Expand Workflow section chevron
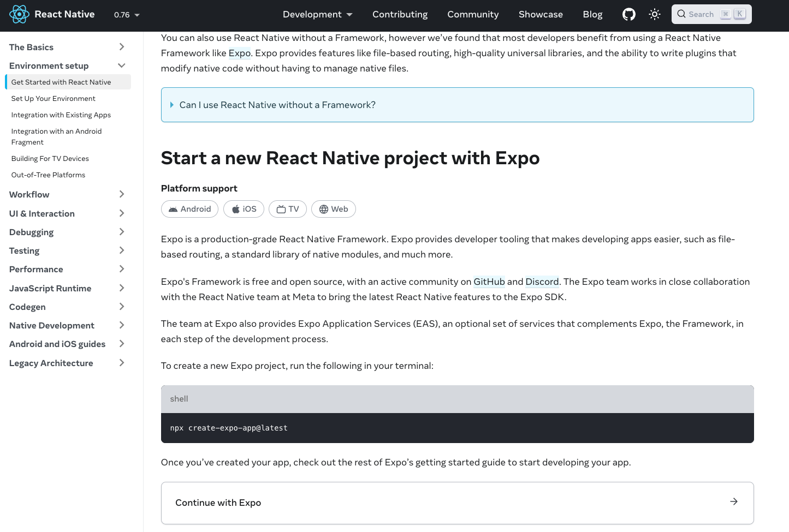This screenshot has height=532, width=789. [x=122, y=194]
